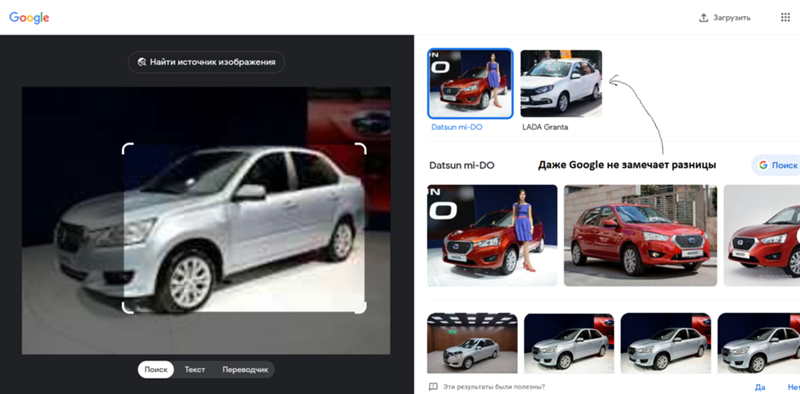Click the Google logo

click(29, 17)
